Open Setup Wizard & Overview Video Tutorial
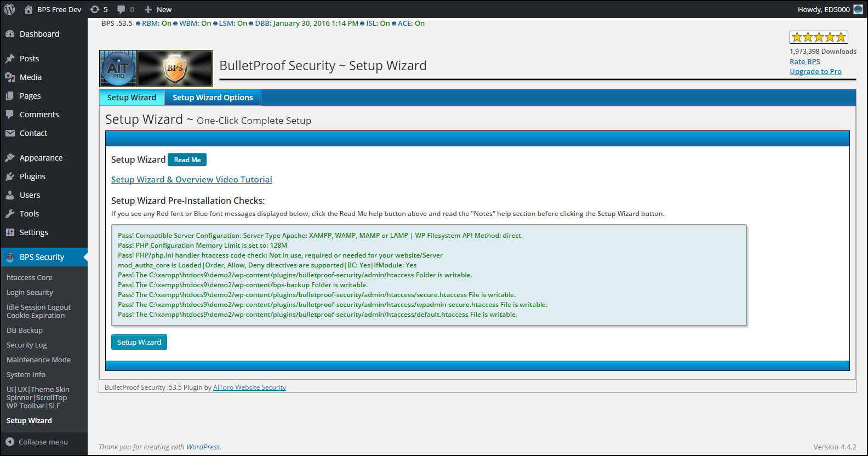The width and height of the screenshot is (868, 456). (x=191, y=180)
